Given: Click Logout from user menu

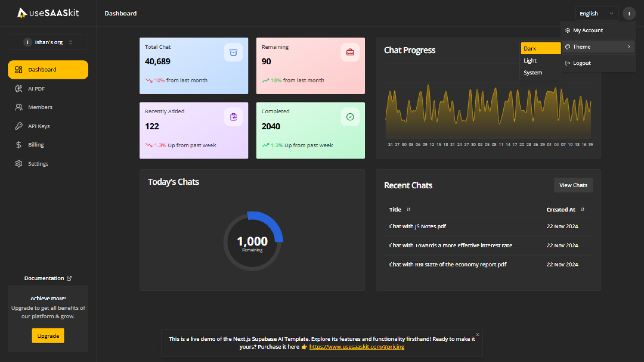Looking at the screenshot, I should click(x=582, y=63).
